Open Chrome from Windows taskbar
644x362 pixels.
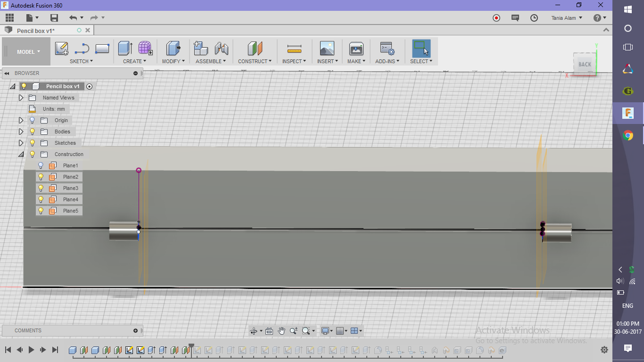628,136
